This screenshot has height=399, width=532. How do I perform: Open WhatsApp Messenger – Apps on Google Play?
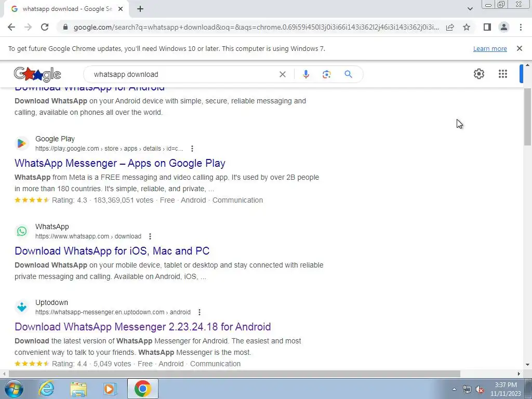point(120,163)
